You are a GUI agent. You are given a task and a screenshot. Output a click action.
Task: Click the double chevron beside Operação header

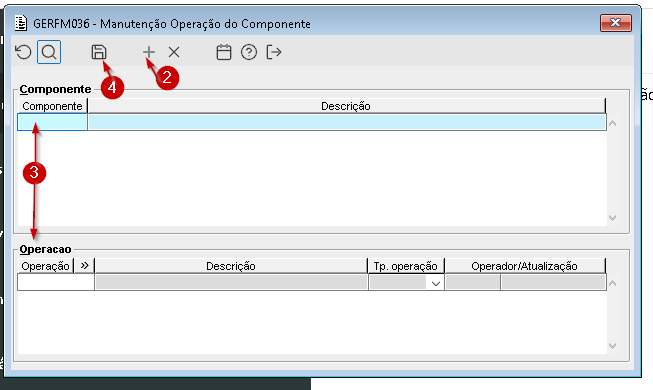click(85, 265)
